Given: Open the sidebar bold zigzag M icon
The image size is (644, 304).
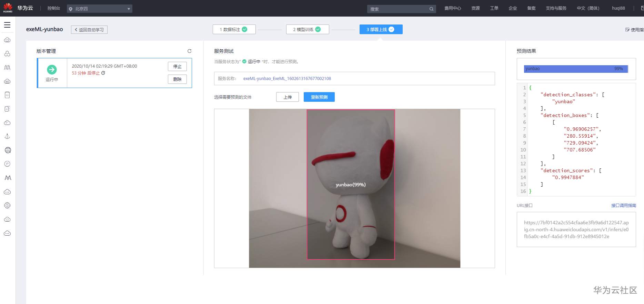Looking at the screenshot, I should pyautogui.click(x=8, y=178).
